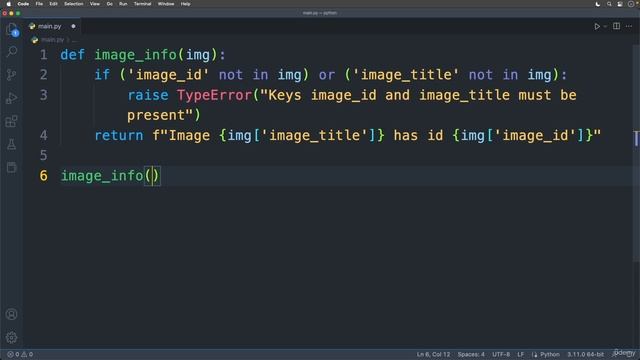This screenshot has height=360, width=640.
Task: Open the Extensions view
Action: (11, 121)
